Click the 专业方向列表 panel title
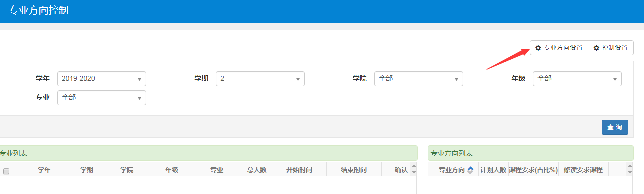Viewport: 644px width, 194px height. (x=451, y=153)
